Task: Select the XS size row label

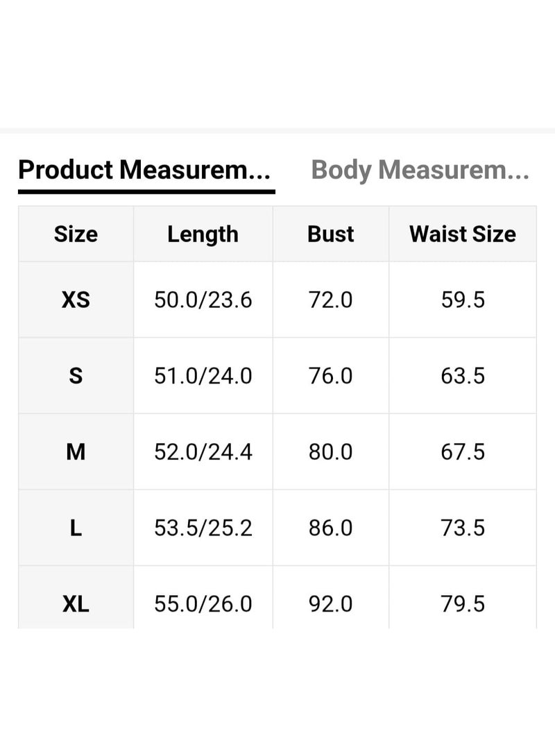Action: 75,300
